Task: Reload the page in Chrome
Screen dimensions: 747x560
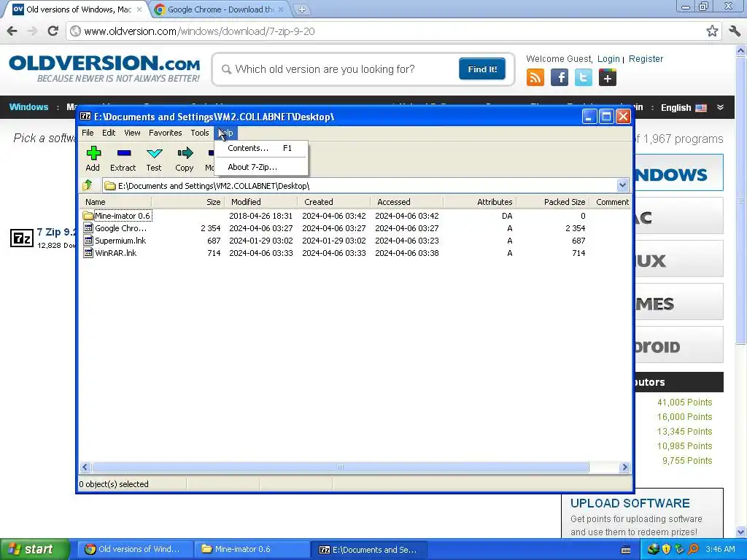Action: [53, 31]
